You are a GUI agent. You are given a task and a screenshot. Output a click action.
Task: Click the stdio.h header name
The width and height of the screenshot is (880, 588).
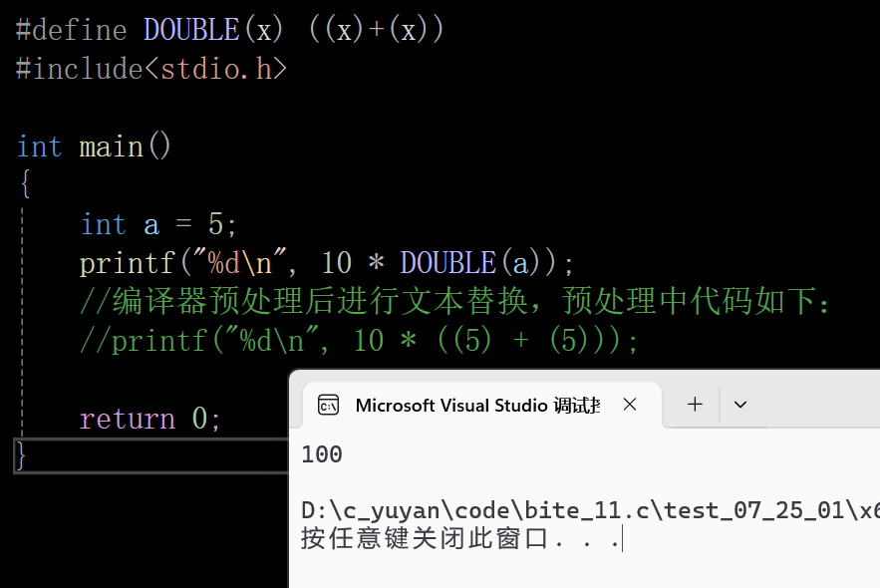[216, 69]
